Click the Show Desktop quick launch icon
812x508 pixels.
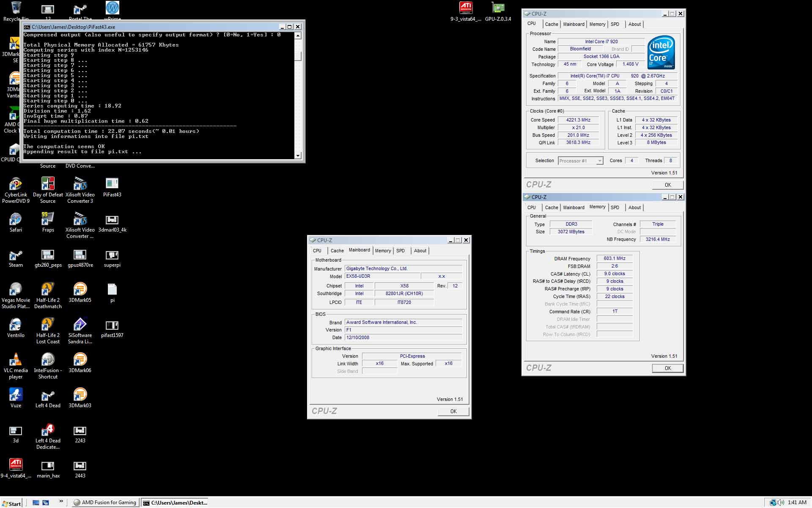point(36,502)
